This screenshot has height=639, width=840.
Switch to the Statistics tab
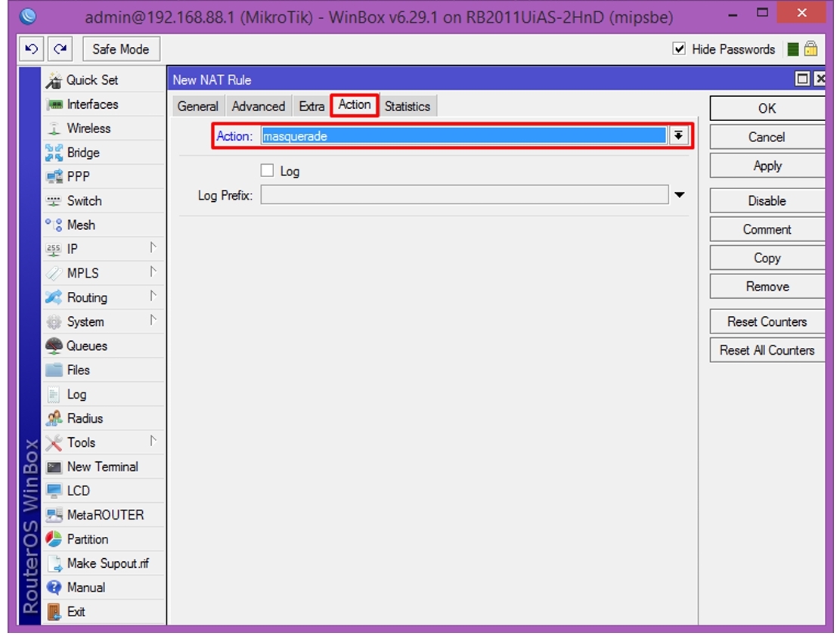407,107
